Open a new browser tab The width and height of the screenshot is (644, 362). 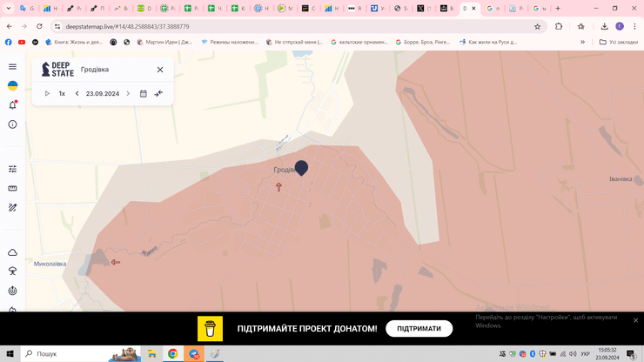point(558,8)
